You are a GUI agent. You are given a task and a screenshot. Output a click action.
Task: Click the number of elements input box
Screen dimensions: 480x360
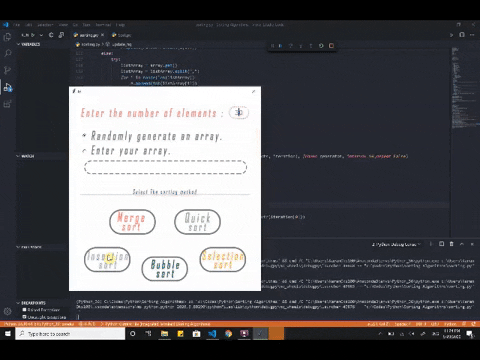click(x=239, y=112)
